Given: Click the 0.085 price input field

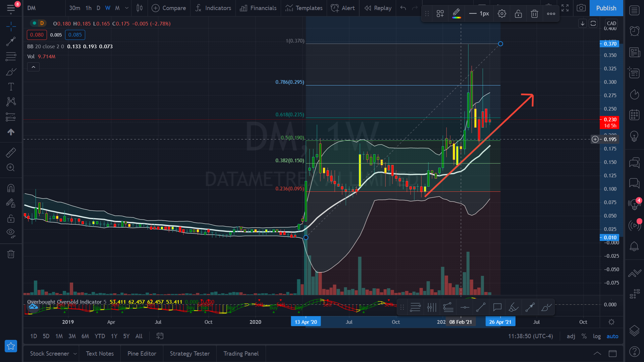Looking at the screenshot, I should pos(75,35).
